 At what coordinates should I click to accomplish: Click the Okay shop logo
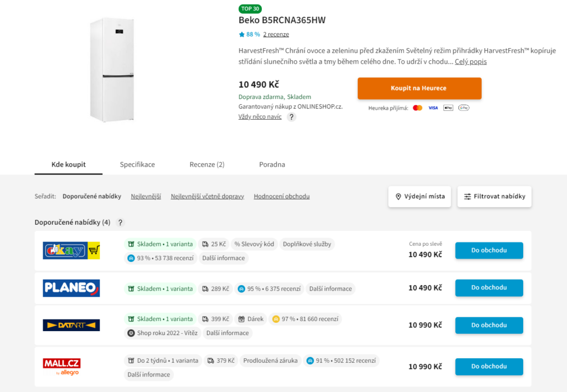pyautogui.click(x=71, y=250)
